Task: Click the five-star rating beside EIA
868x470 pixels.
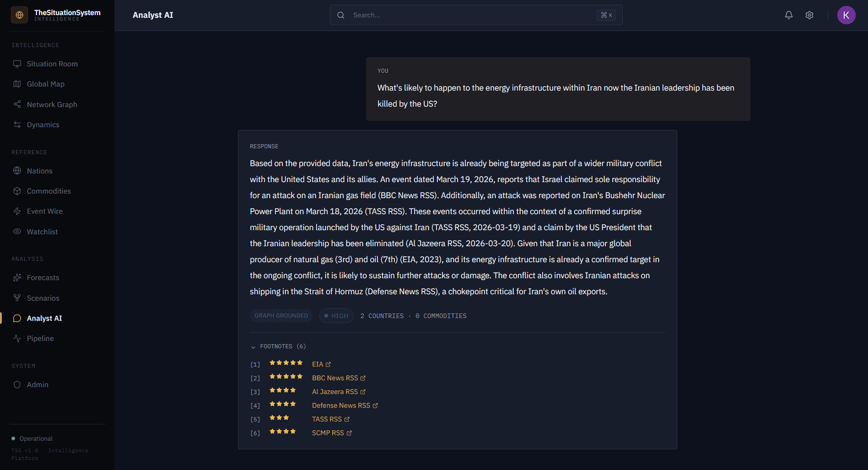Action: [286, 363]
